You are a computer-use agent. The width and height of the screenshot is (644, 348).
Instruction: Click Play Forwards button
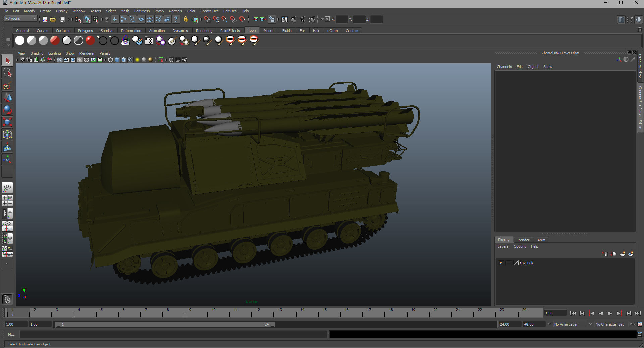610,313
